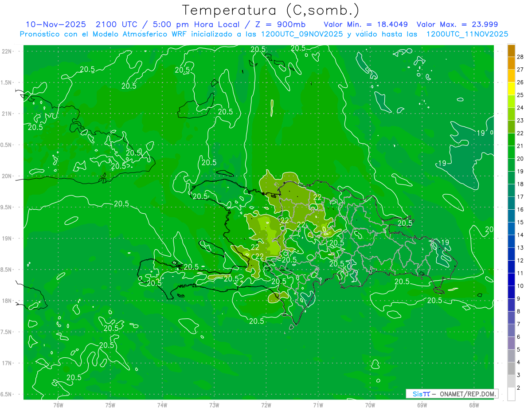Click the color scale value "24"
This screenshot has height=411, width=532.
[520, 108]
